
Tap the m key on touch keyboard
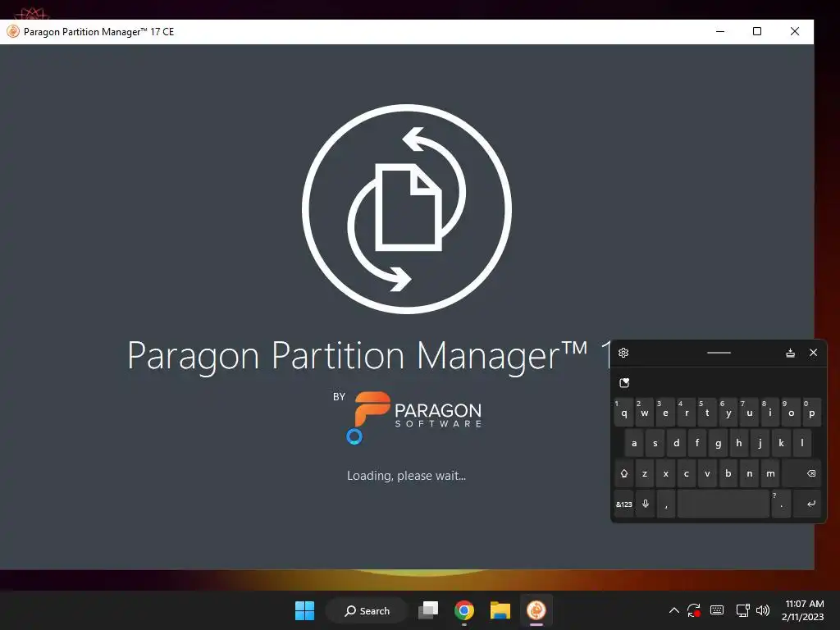[x=769, y=473]
